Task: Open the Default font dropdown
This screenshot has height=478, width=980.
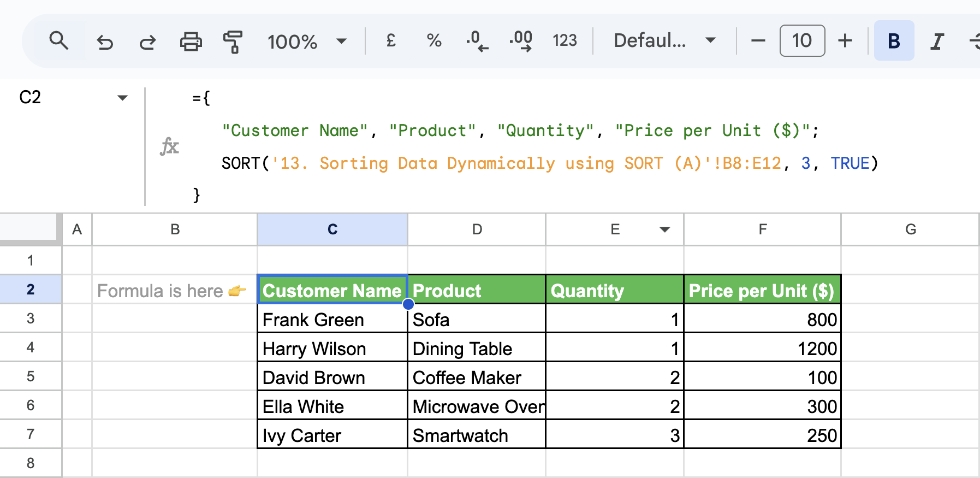Action: click(664, 40)
